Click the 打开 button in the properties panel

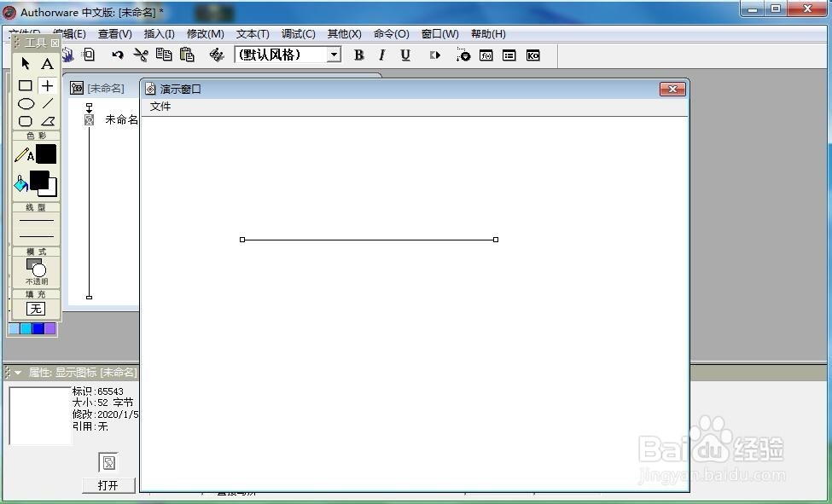click(x=108, y=484)
